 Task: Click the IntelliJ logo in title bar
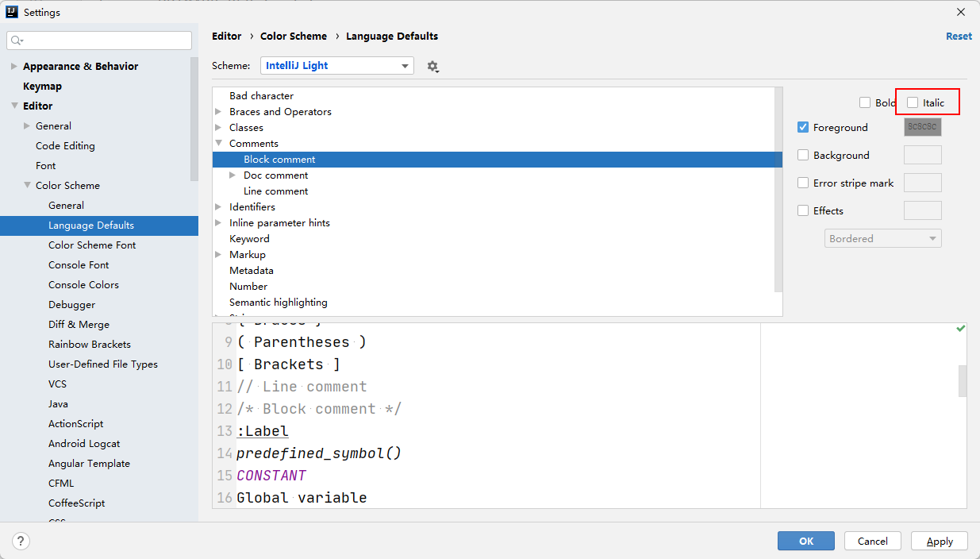11,12
